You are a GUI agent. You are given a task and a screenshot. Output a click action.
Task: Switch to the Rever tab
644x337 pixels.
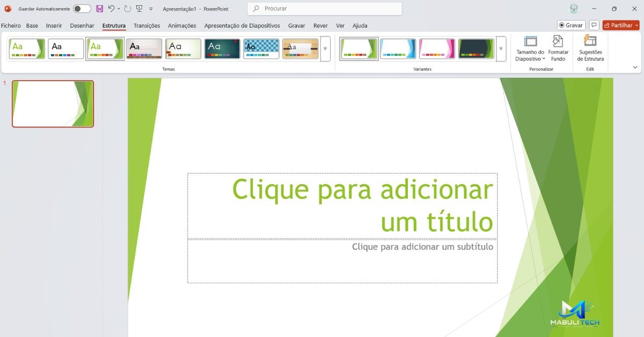(x=320, y=26)
